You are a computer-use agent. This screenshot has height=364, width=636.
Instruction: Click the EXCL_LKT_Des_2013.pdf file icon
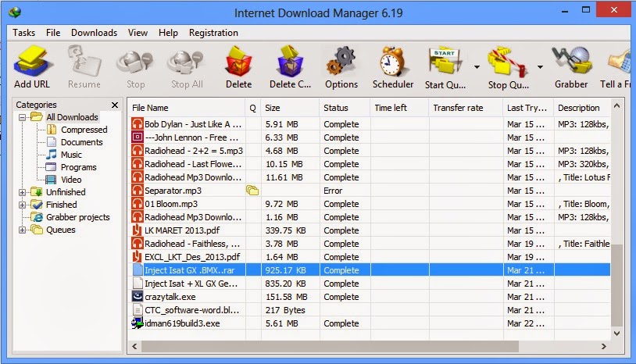138,256
